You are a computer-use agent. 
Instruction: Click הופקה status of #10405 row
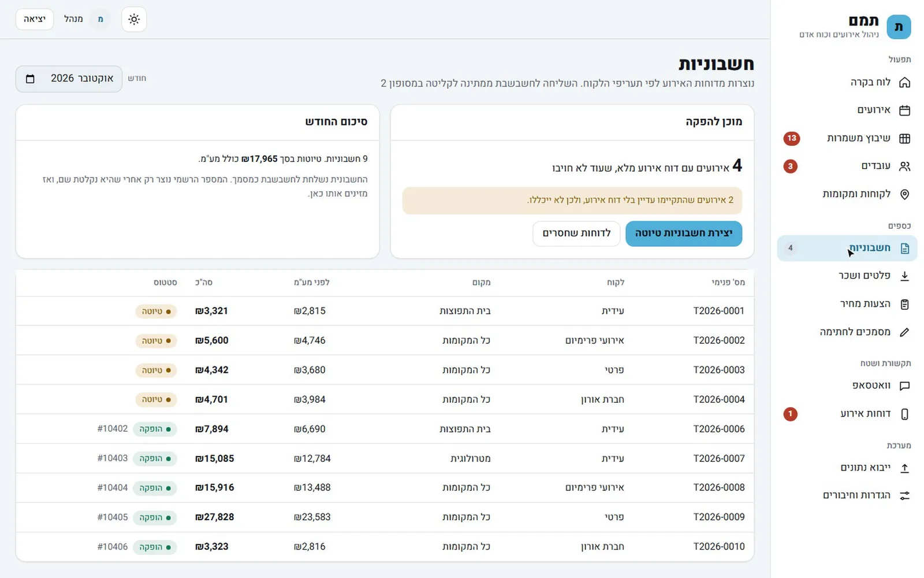click(x=155, y=517)
